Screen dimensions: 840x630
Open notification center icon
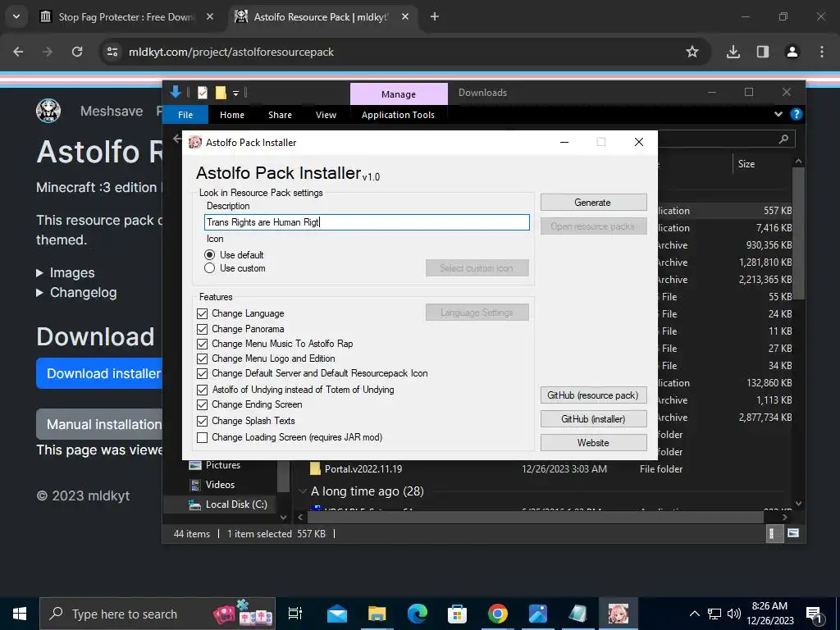point(815,614)
